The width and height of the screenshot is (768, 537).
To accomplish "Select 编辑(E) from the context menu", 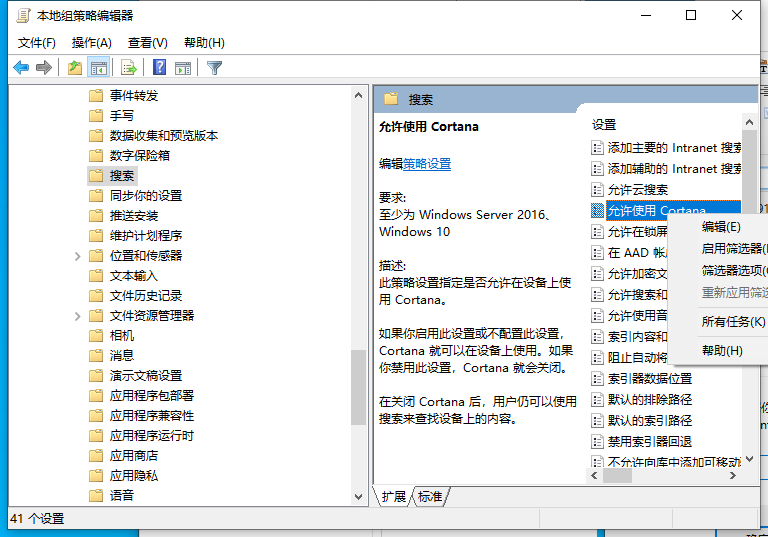I will [x=721, y=227].
